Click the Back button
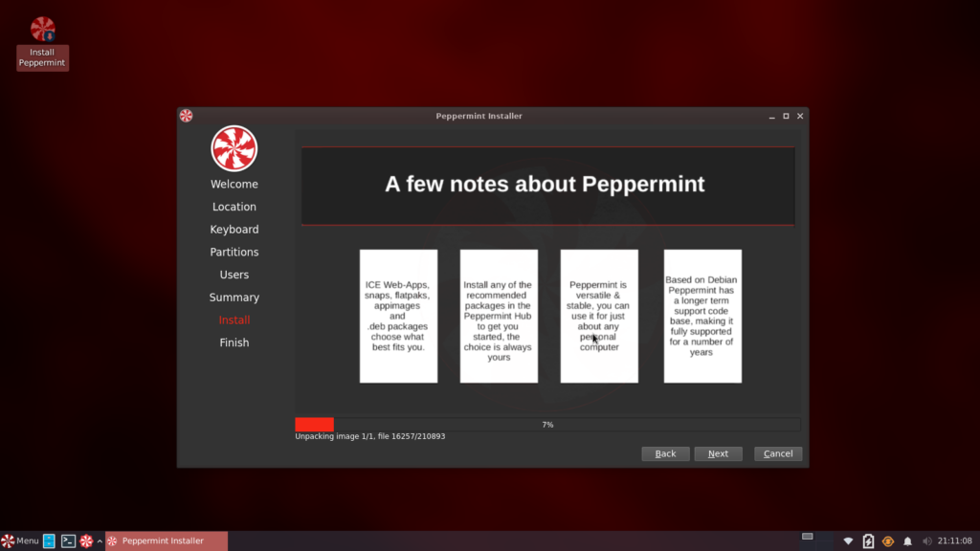The height and width of the screenshot is (551, 980). 665,453
